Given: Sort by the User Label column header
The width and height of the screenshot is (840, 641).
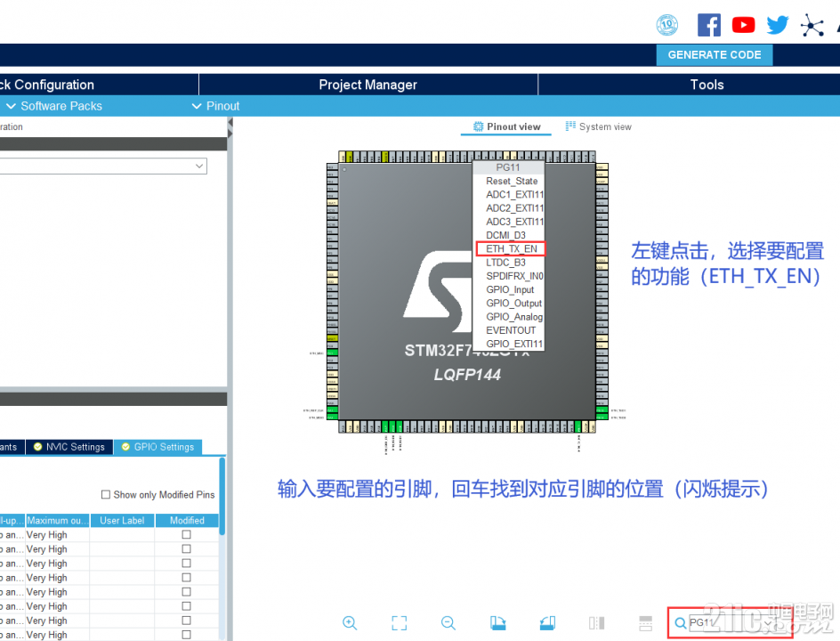Looking at the screenshot, I should click(122, 521).
